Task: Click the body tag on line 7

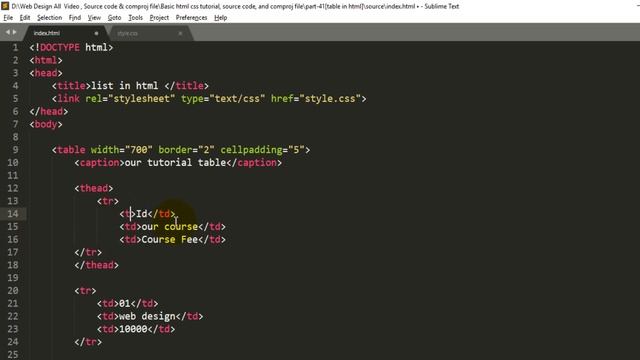Action: 46,124
